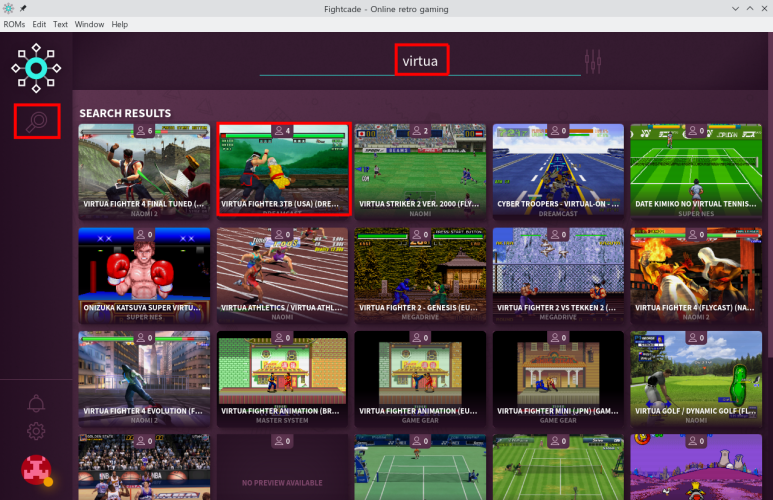Click the player count badge on Virtua Striker 2
Image resolution: width=773 pixels, height=500 pixels.
tap(421, 131)
